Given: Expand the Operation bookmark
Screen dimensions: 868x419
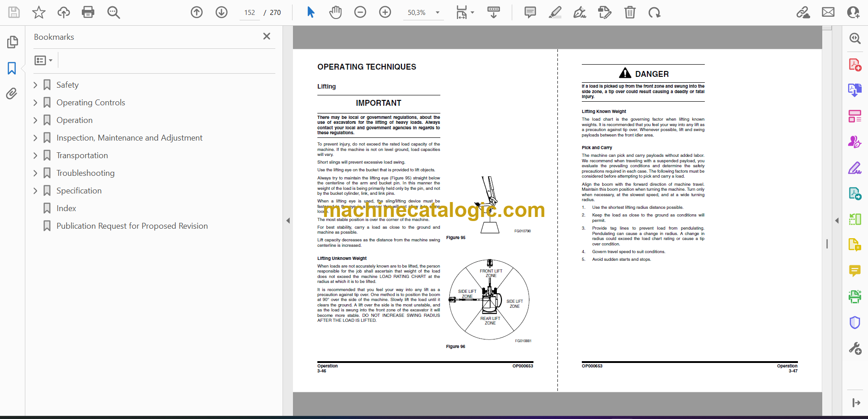Looking at the screenshot, I should (x=35, y=120).
